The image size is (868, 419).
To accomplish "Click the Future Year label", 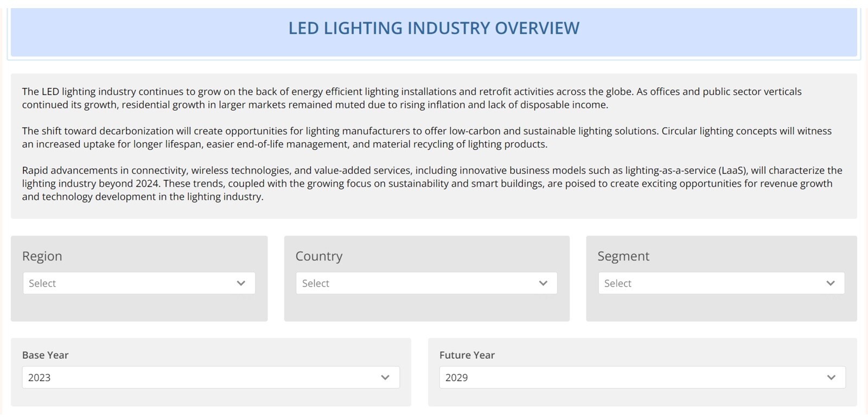I will (467, 355).
